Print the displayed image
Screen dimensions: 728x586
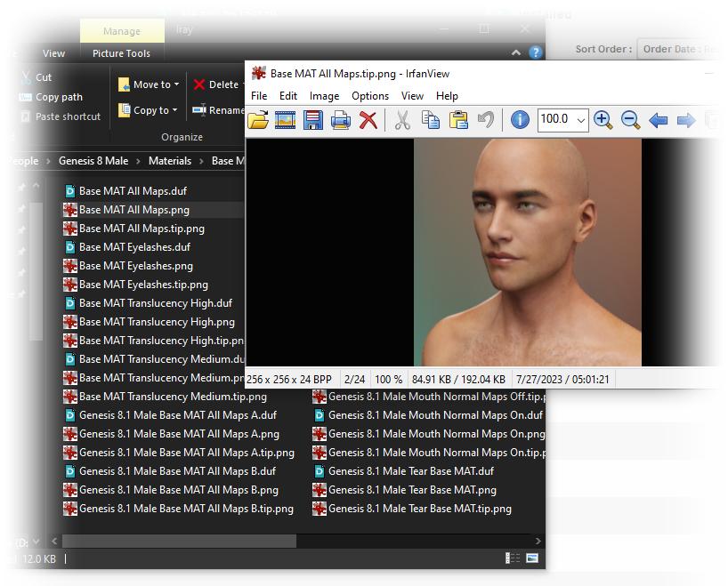point(341,120)
